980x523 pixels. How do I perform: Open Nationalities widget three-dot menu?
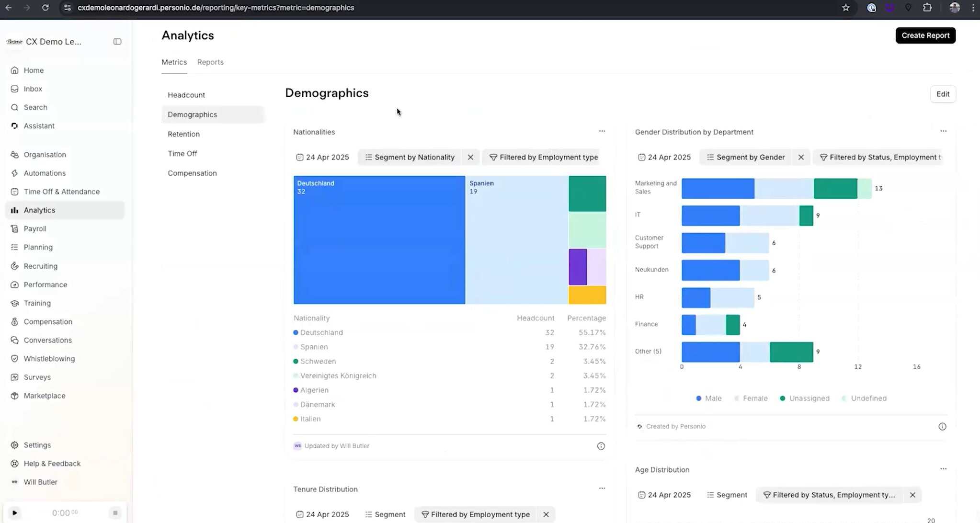click(602, 131)
